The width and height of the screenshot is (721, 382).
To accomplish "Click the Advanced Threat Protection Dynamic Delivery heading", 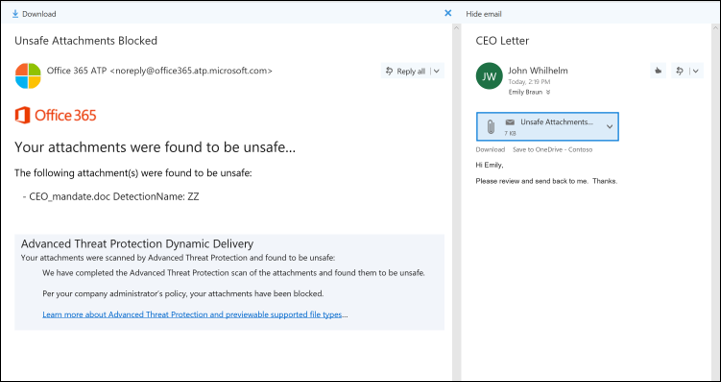I will click(x=137, y=244).
